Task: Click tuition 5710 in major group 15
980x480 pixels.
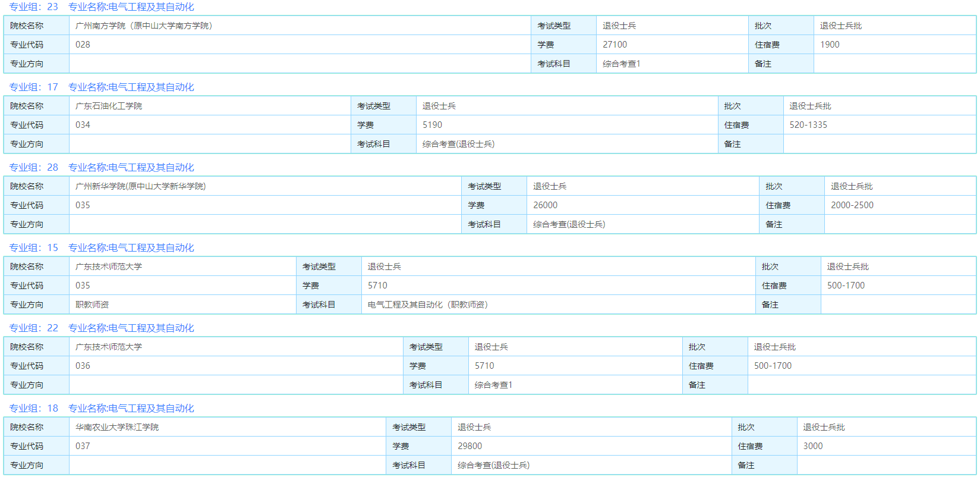Action: (377, 286)
